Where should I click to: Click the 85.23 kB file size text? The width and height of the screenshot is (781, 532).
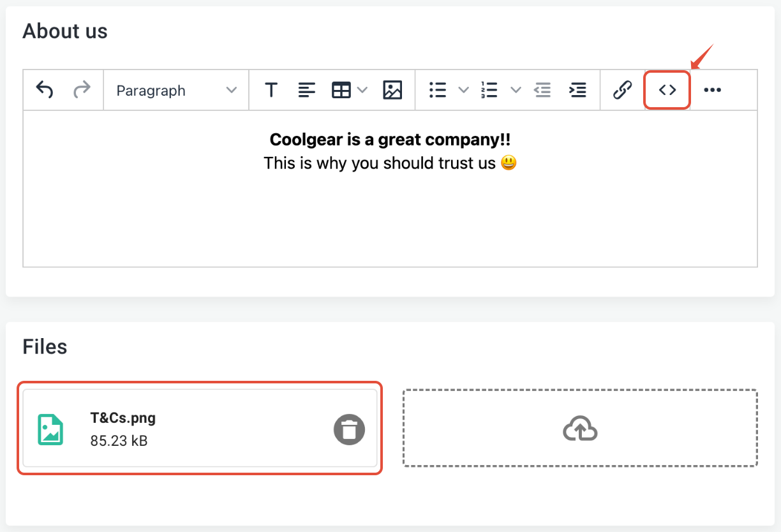coord(119,440)
